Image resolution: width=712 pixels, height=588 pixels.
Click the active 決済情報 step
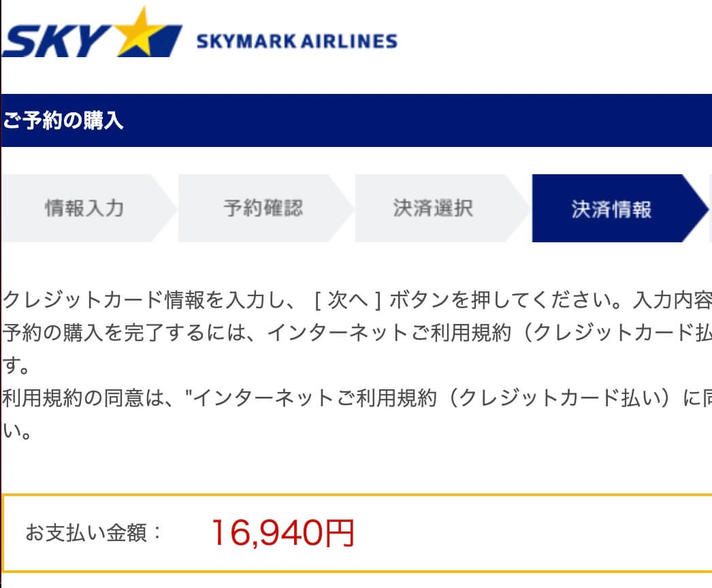(611, 208)
